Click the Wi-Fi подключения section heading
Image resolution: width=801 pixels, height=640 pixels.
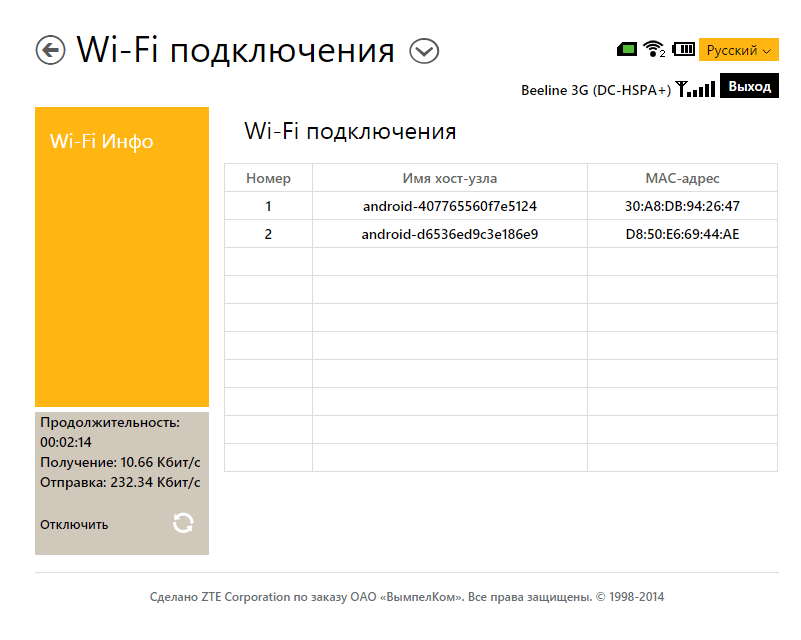point(350,131)
